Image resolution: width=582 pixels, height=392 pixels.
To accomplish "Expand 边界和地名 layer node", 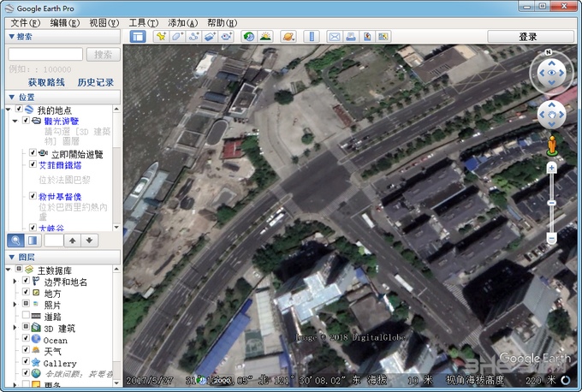I will [15, 282].
